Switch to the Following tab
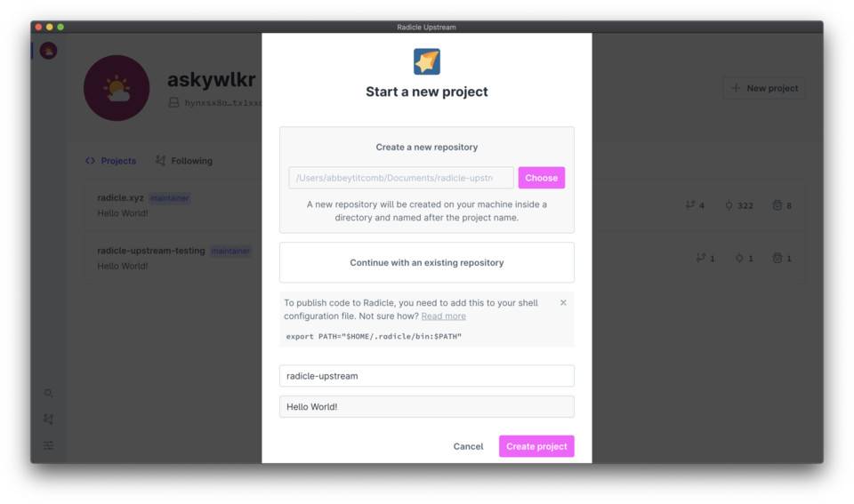This screenshot has height=504, width=854. [184, 161]
